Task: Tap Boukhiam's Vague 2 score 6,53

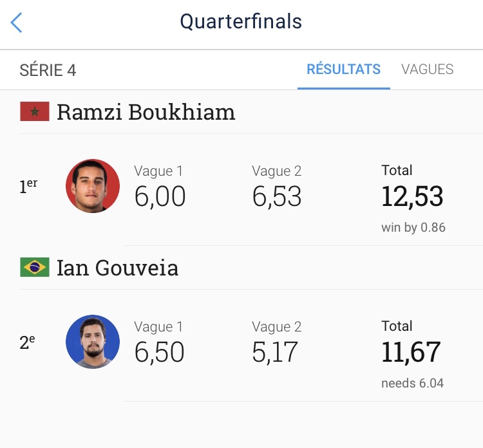Action: tap(277, 196)
